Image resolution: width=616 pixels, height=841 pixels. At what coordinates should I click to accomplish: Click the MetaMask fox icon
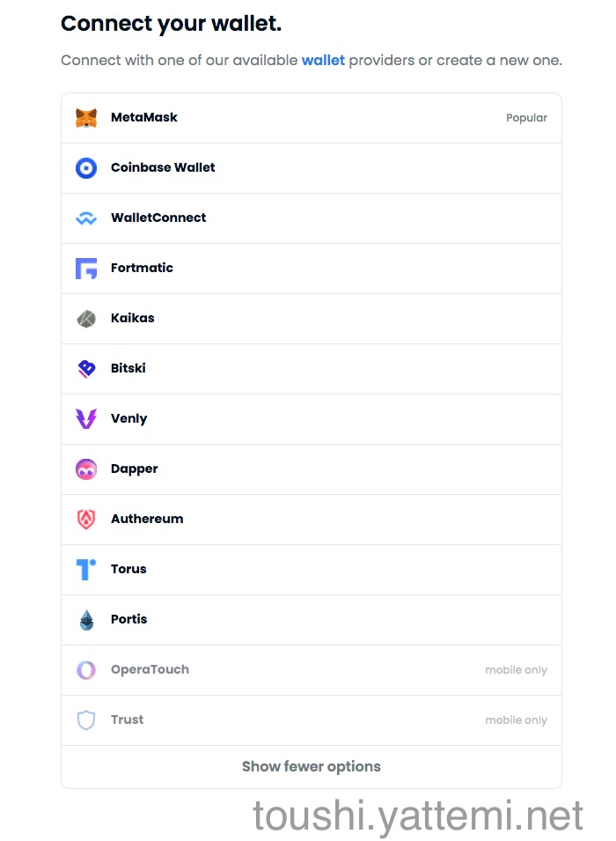[x=86, y=118]
